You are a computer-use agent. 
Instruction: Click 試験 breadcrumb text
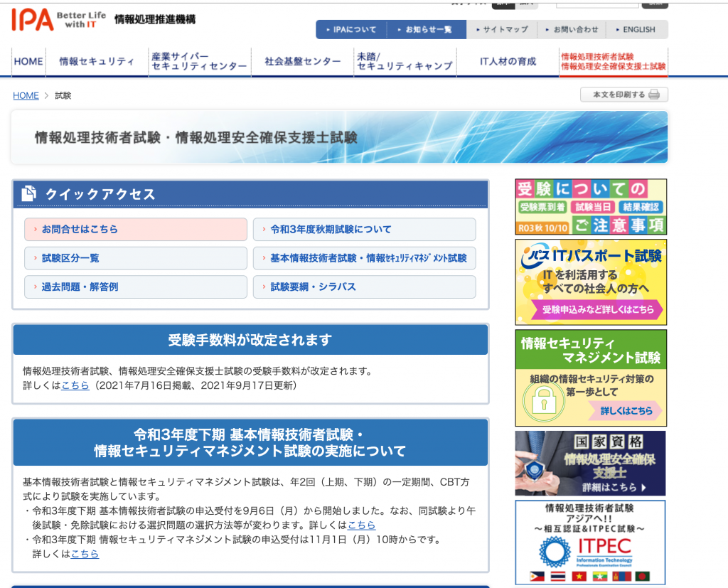click(63, 96)
